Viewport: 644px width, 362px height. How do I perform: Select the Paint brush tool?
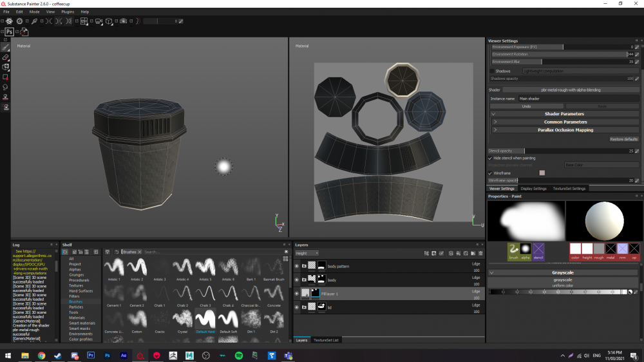(5, 48)
